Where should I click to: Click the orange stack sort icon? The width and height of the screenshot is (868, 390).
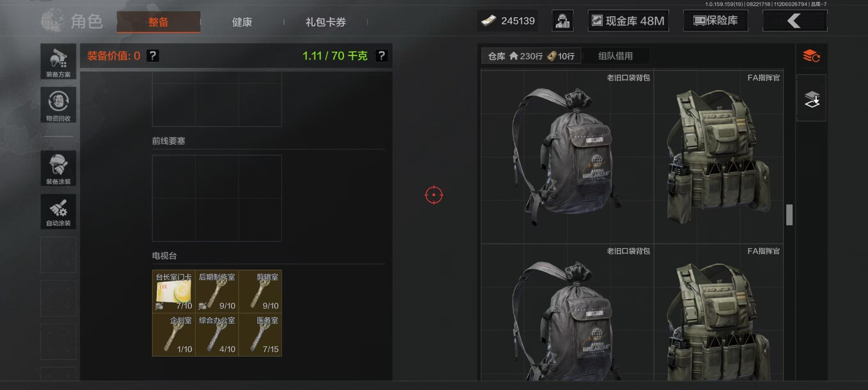point(811,56)
